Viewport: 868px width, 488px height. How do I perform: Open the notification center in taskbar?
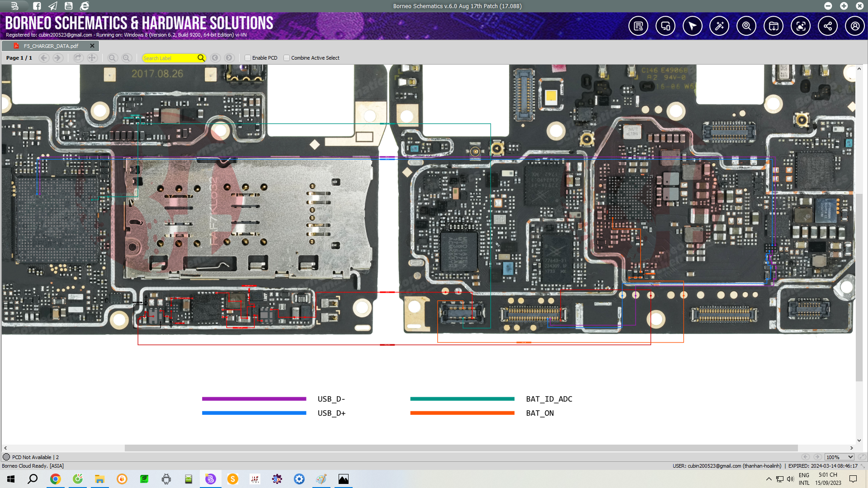pyautogui.click(x=853, y=479)
